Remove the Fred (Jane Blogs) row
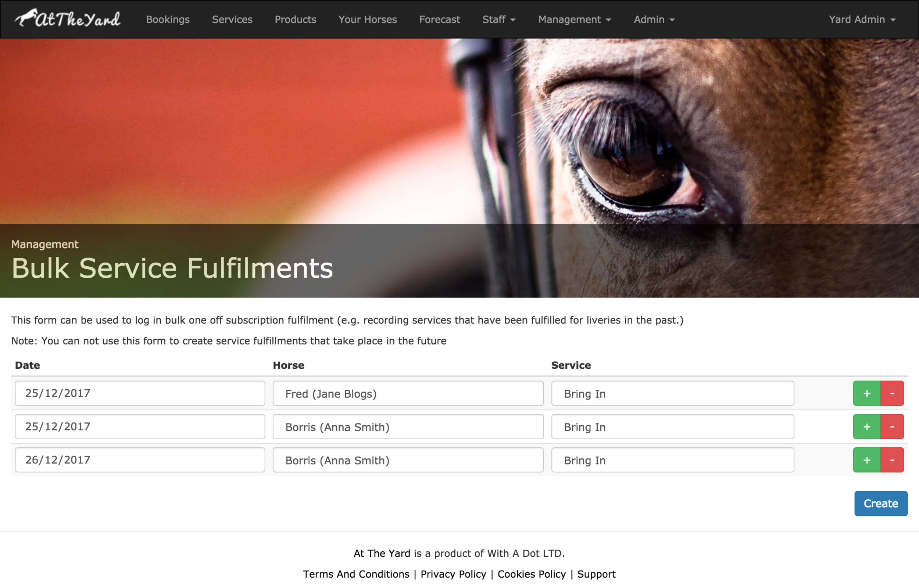Viewport: 919px width, 588px height. 892,393
